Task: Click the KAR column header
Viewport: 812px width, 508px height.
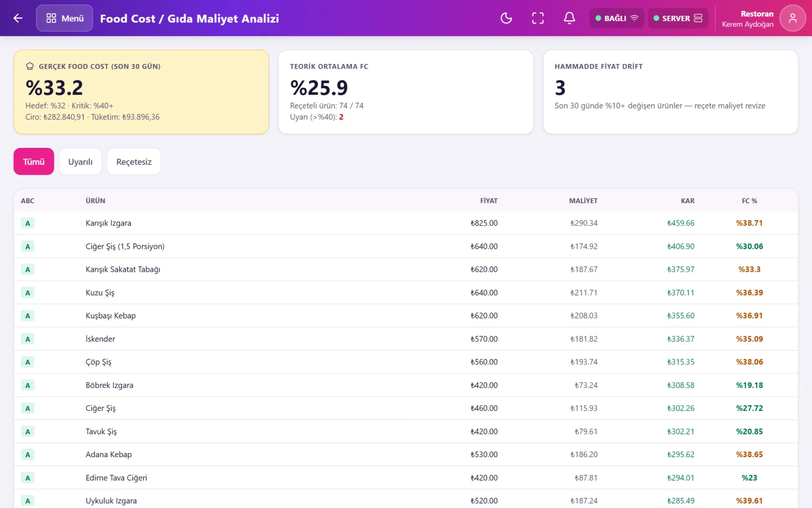Action: click(688, 201)
